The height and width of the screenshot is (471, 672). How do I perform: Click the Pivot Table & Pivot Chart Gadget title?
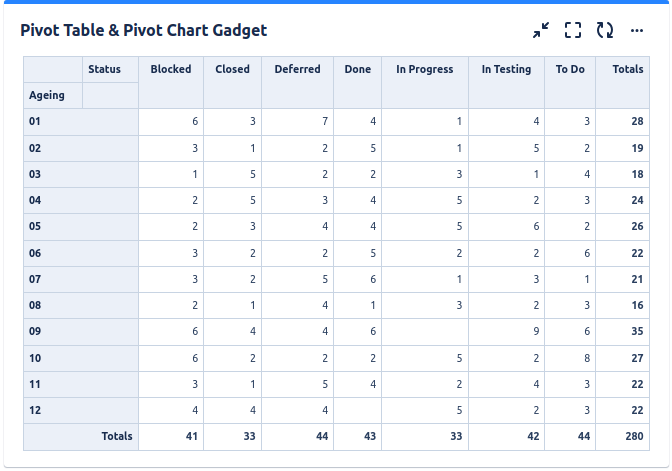click(x=144, y=31)
